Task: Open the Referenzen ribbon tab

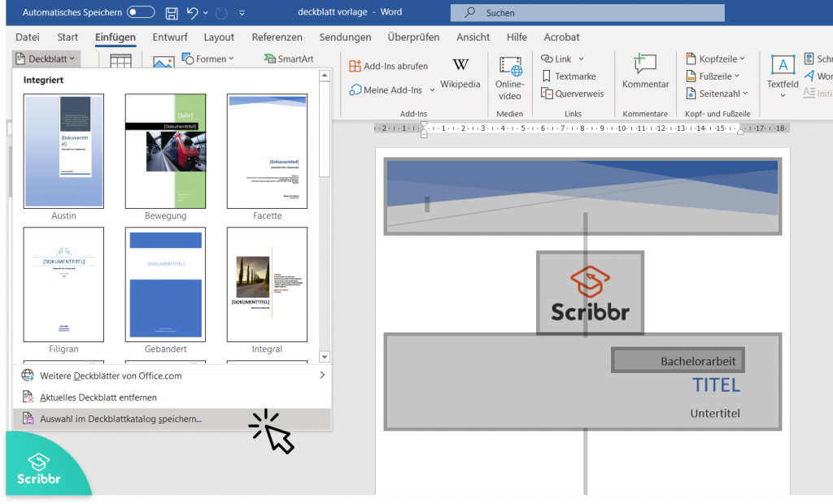Action: click(277, 37)
